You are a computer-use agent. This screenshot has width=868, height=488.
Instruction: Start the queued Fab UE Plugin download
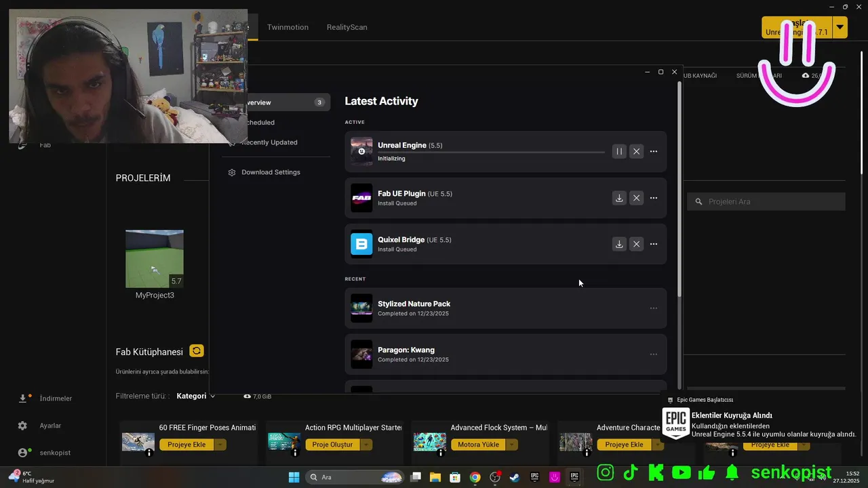(619, 198)
